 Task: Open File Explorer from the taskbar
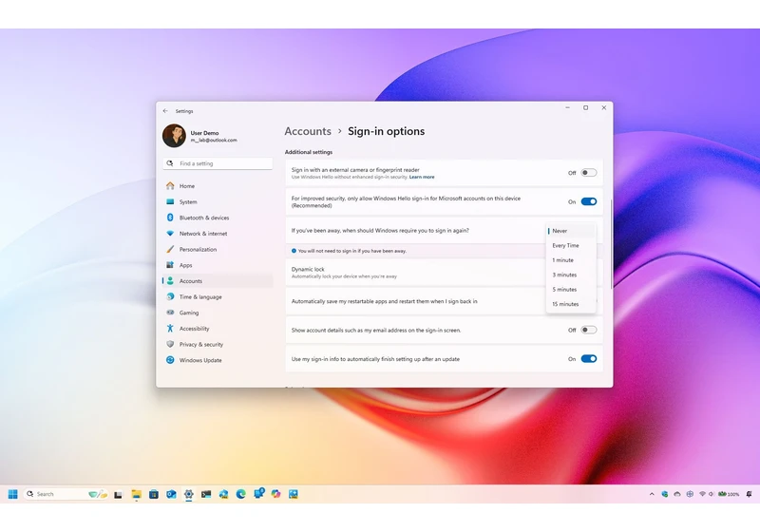[136, 494]
